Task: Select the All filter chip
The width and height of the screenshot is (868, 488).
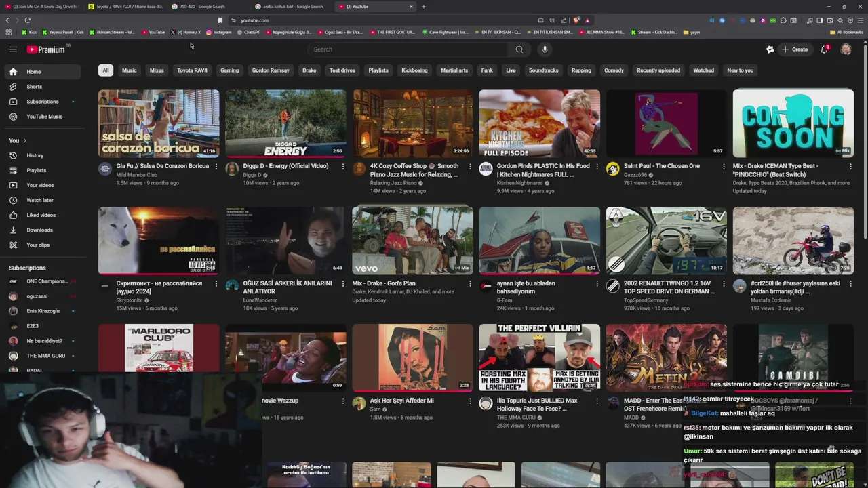Action: pos(105,70)
